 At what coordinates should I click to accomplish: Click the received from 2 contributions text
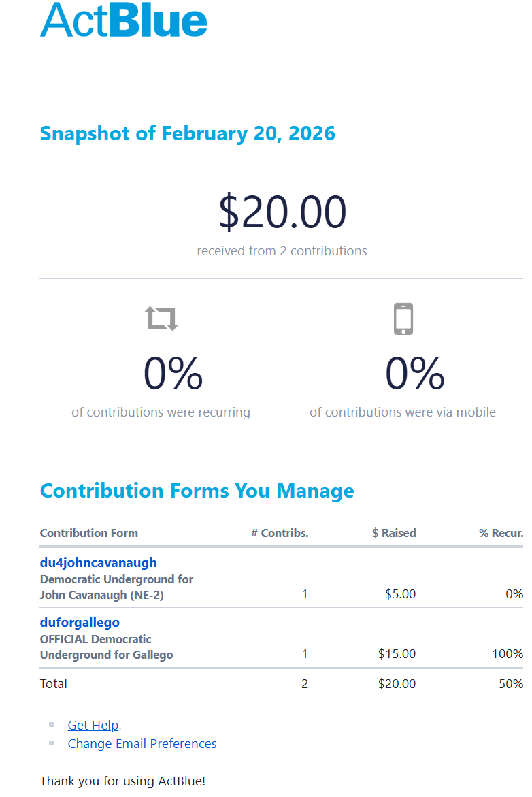pos(282,250)
